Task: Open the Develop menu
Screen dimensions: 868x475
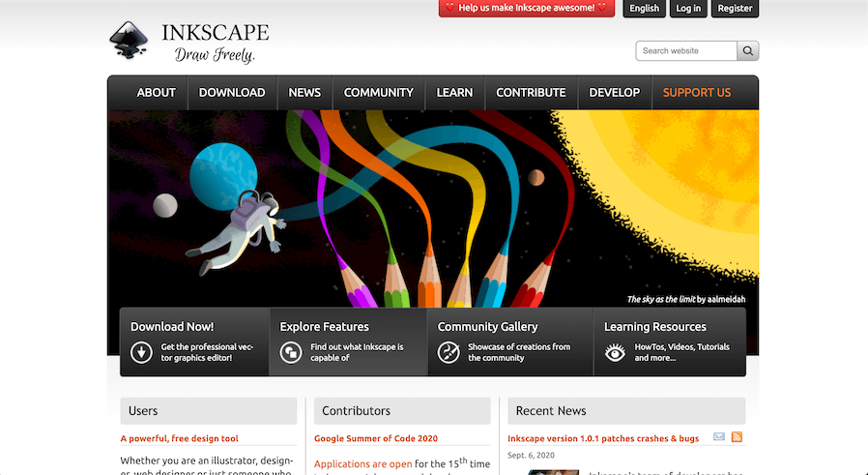Action: click(x=615, y=93)
